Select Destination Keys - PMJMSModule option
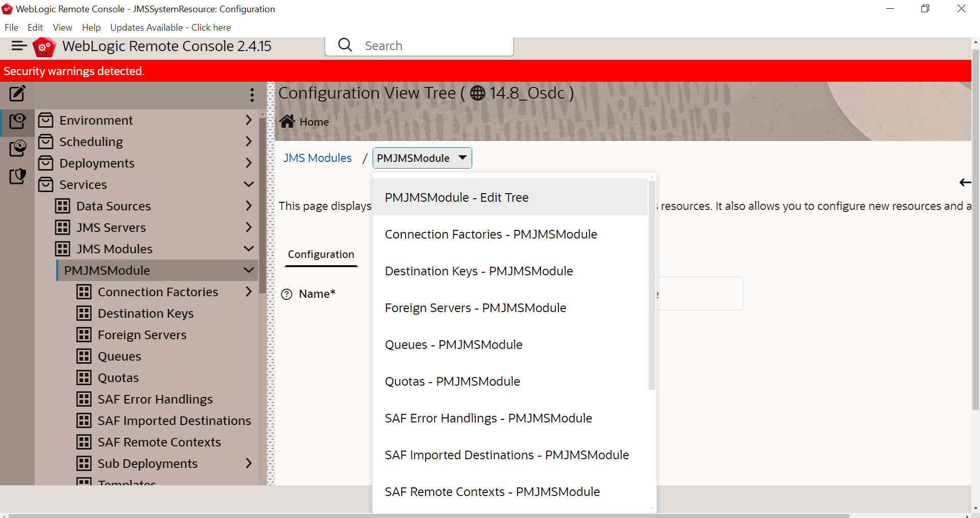 pos(510,271)
